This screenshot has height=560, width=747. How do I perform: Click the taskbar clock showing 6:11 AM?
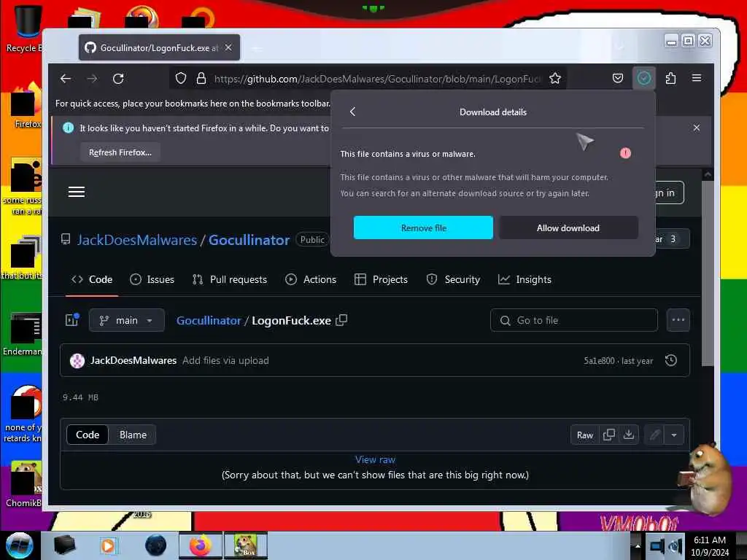[x=709, y=545]
